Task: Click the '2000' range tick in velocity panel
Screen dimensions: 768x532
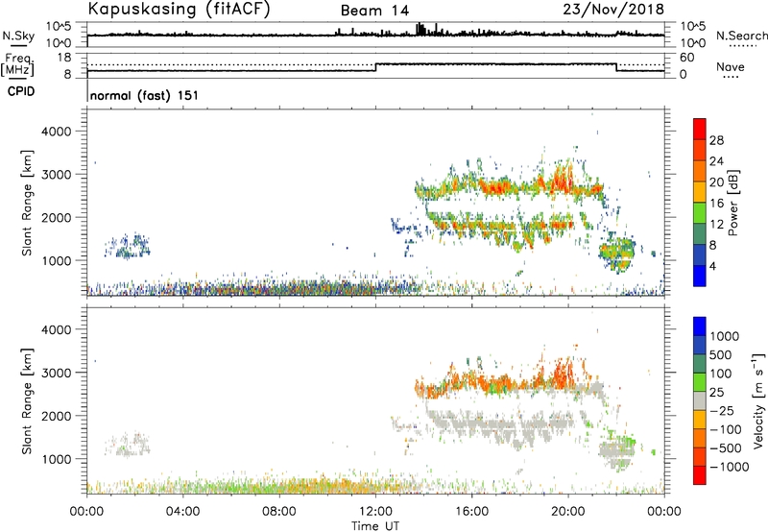Action: tap(57, 416)
